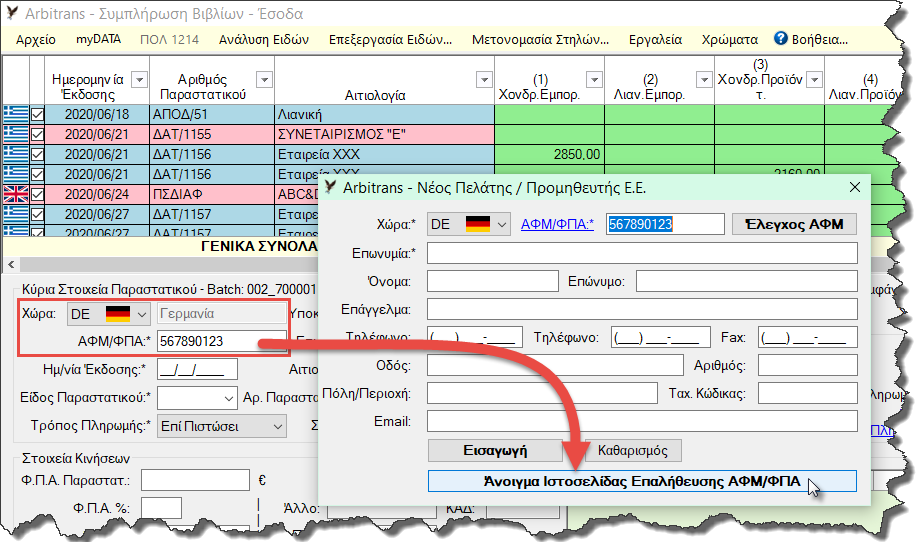
Task: Click the ΣΥΝΕΤΑΙΡΙΣΜΟΣ "Ε" cell
Action: point(384,134)
